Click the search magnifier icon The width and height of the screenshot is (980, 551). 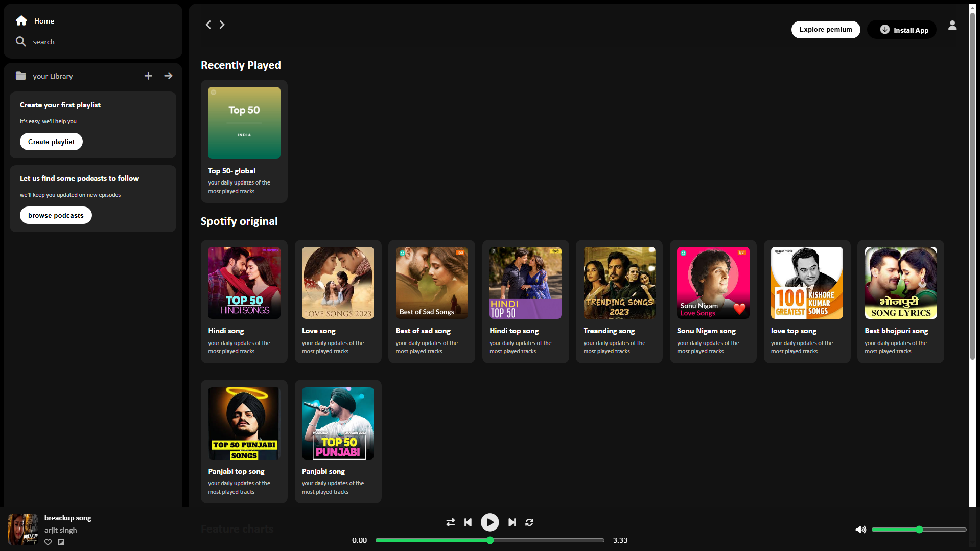(x=20, y=41)
